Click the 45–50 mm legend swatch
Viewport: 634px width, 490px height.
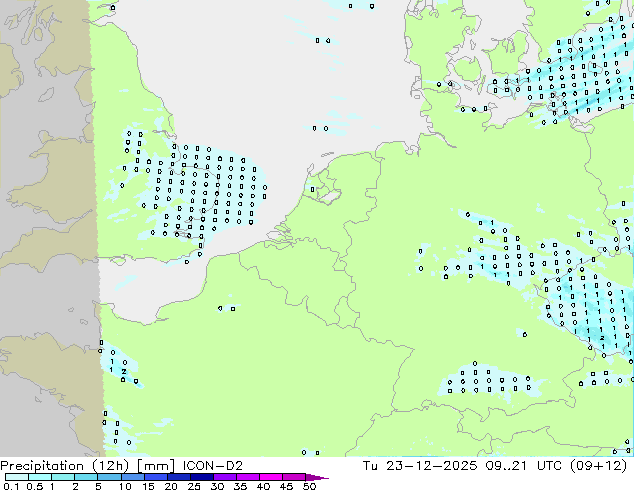tap(294, 477)
